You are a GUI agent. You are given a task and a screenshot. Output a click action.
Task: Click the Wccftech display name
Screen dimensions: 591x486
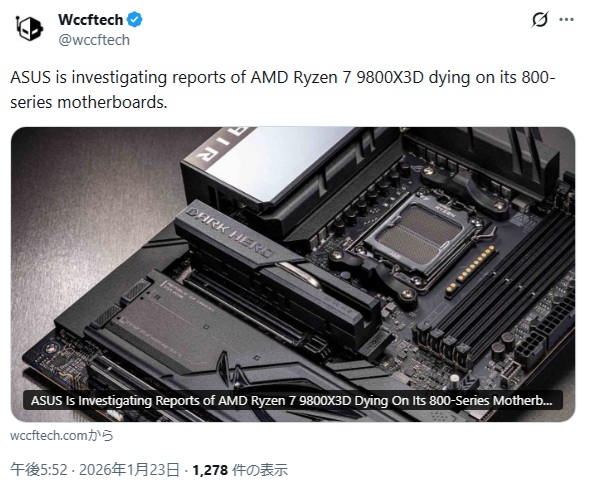pyautogui.click(x=90, y=20)
